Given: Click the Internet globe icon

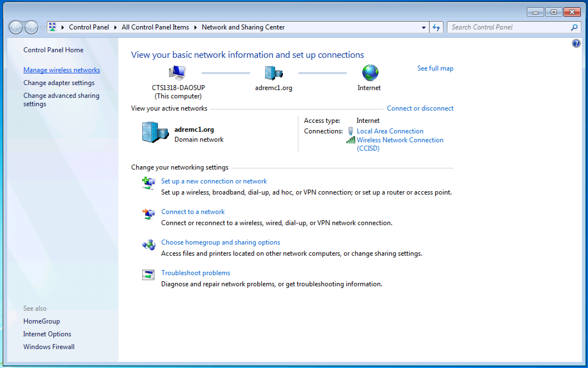Looking at the screenshot, I should (x=370, y=73).
